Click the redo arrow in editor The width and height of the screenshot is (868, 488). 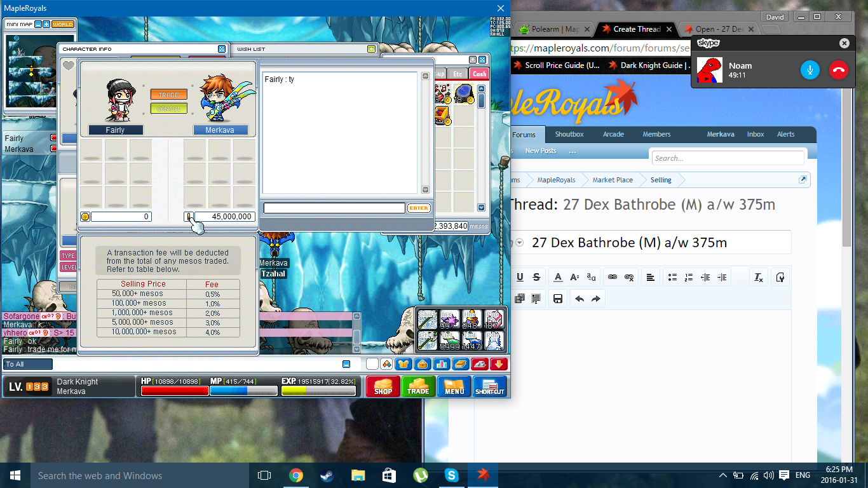pos(596,299)
